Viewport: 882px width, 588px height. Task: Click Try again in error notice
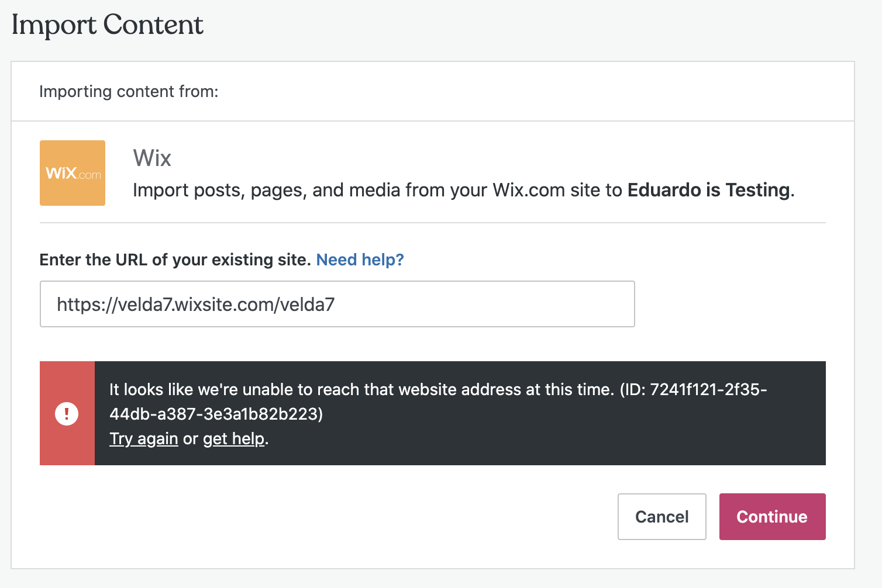point(144,438)
